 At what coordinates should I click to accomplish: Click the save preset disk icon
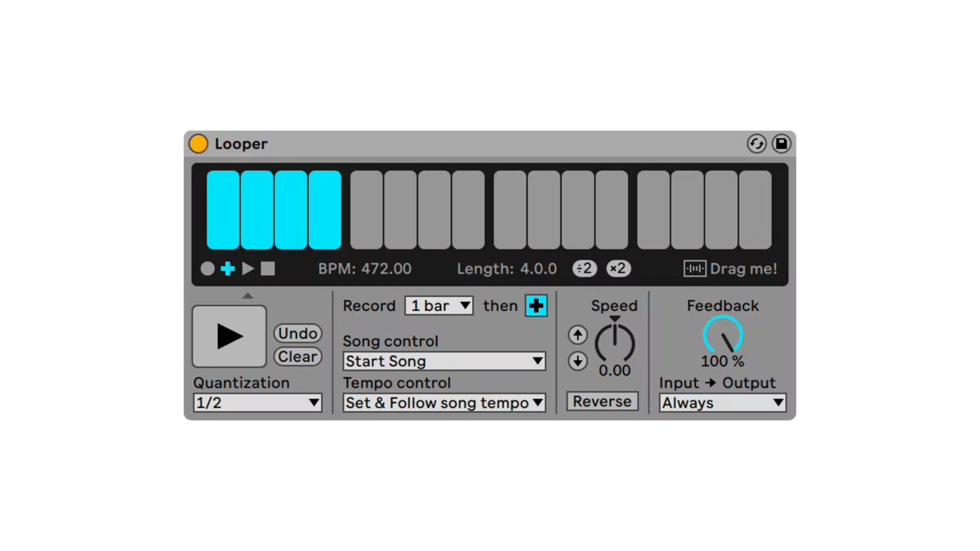[781, 144]
